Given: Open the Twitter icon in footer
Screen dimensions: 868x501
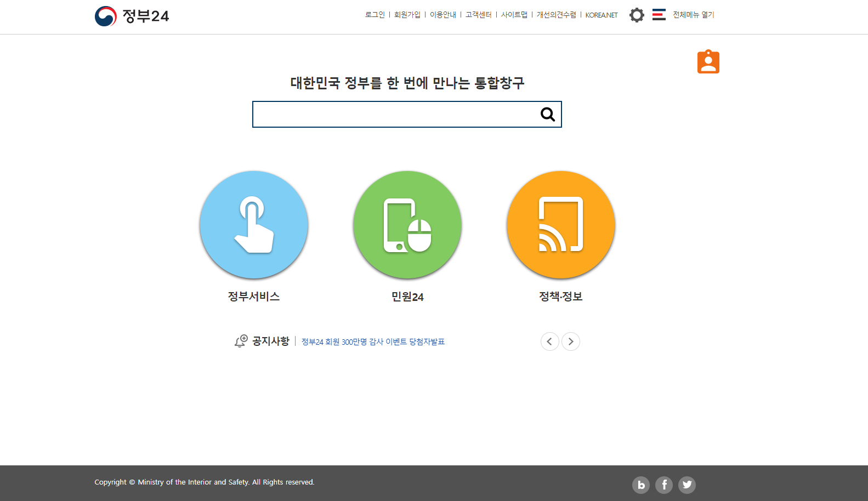Looking at the screenshot, I should (687, 485).
